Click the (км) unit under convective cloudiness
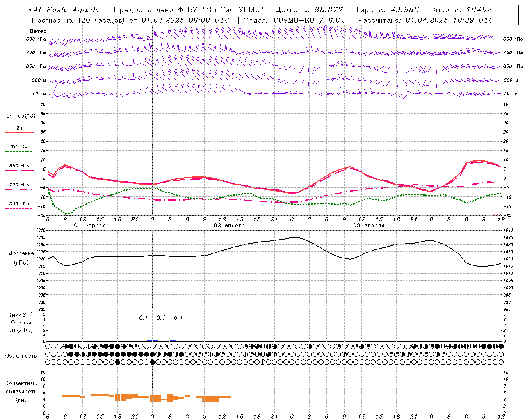 [x=21, y=399]
